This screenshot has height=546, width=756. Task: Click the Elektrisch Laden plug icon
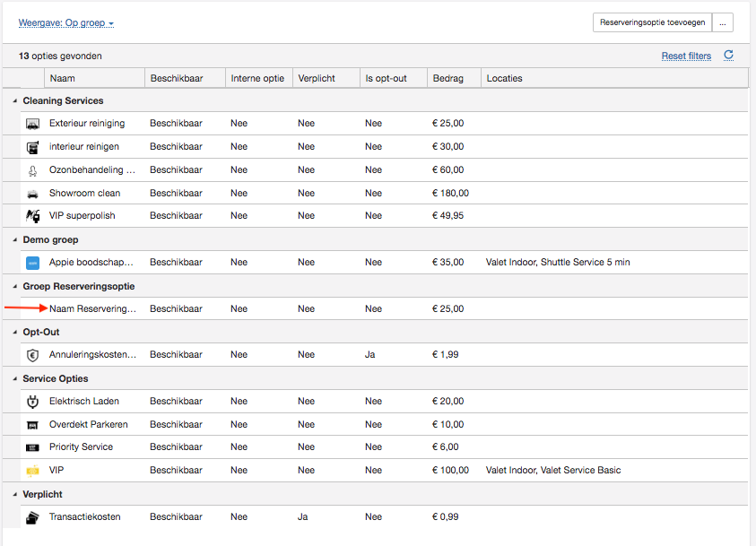pyautogui.click(x=32, y=402)
